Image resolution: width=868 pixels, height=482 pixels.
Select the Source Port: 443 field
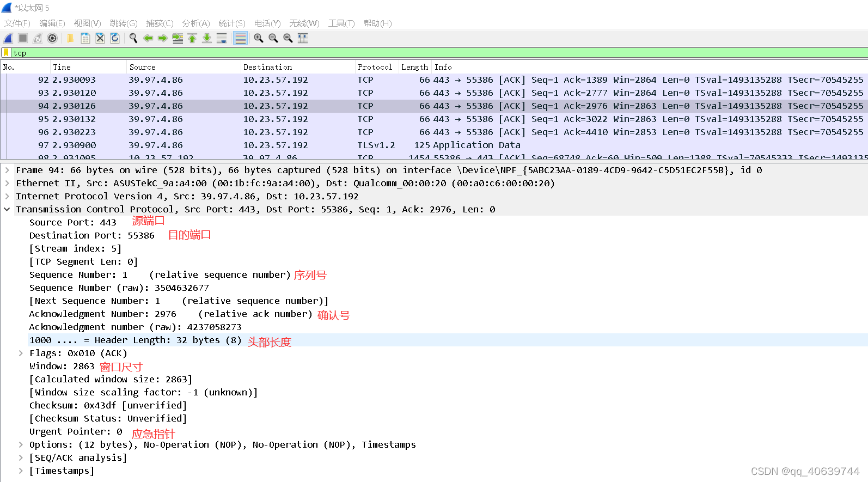click(73, 223)
